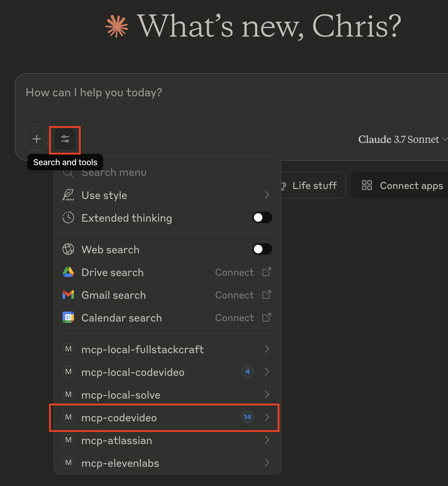Enable Extended thinking

click(x=262, y=217)
